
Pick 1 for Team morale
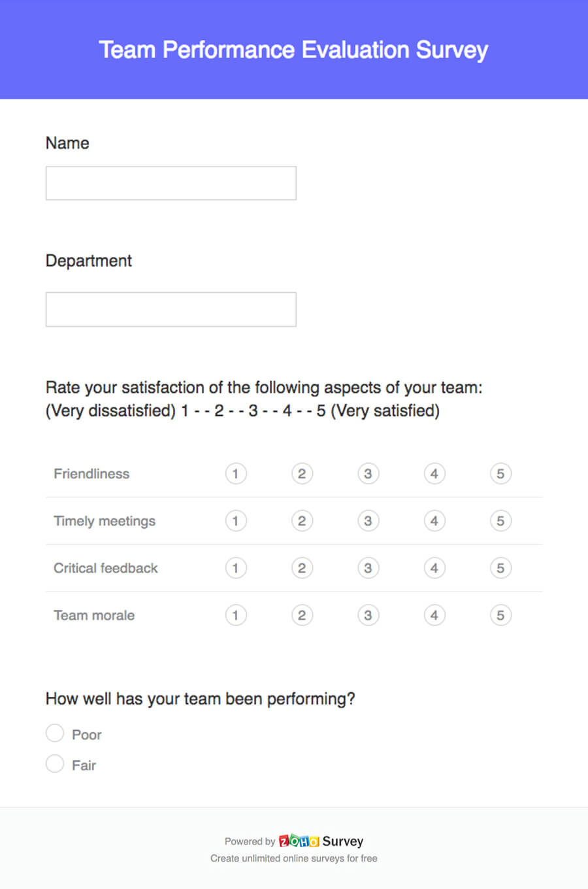click(x=236, y=615)
